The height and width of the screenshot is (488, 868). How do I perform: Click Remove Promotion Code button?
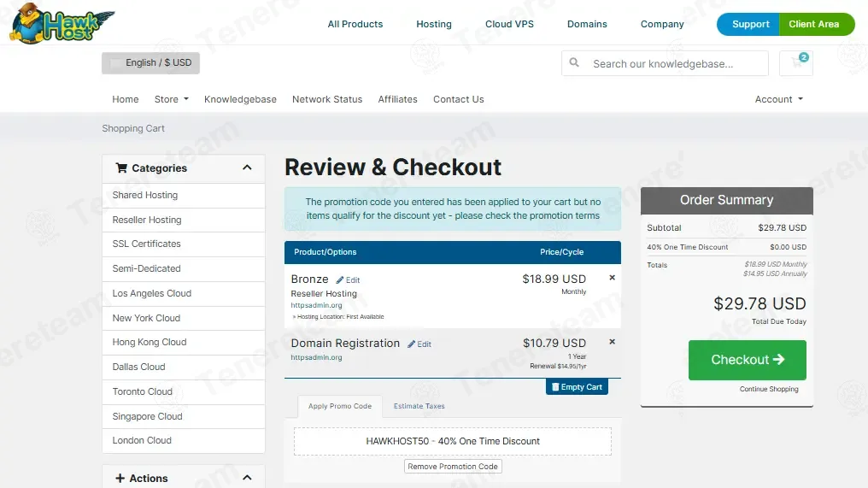point(453,467)
